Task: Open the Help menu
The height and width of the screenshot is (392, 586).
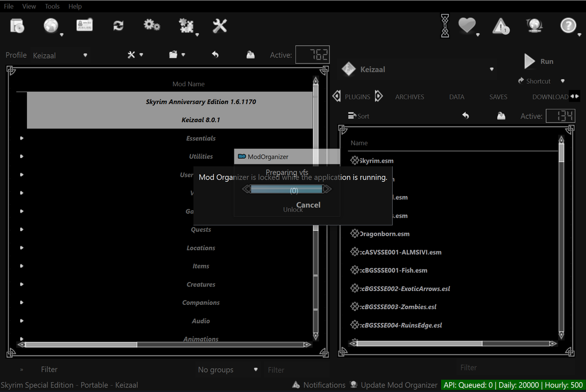Action: coord(75,6)
